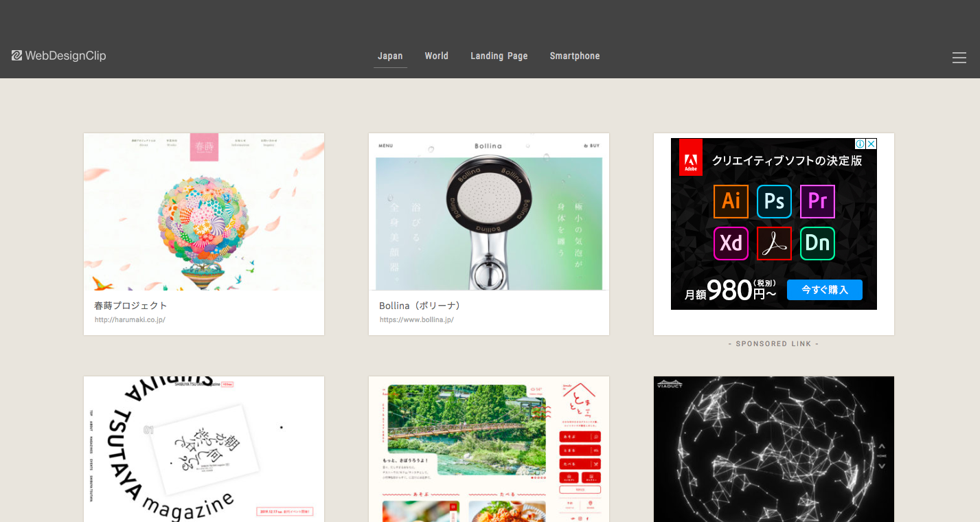Click the red Adobe logo in the advertisement

pyautogui.click(x=692, y=157)
